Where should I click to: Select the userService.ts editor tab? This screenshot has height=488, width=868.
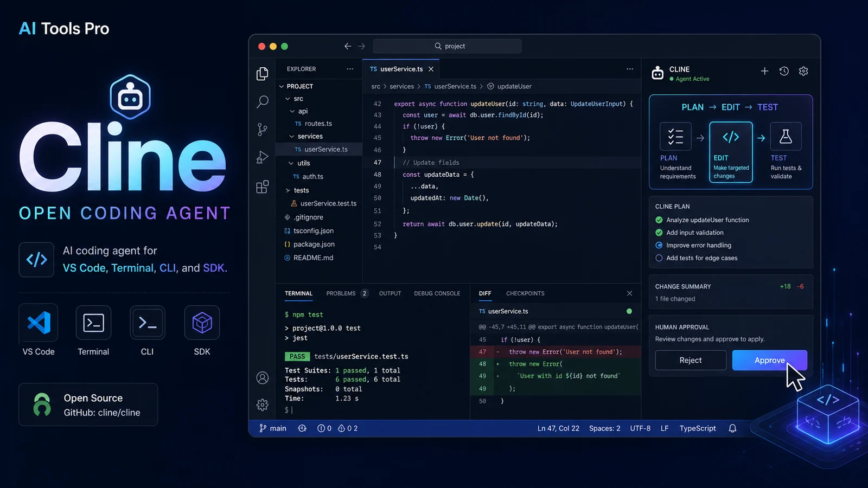(401, 69)
